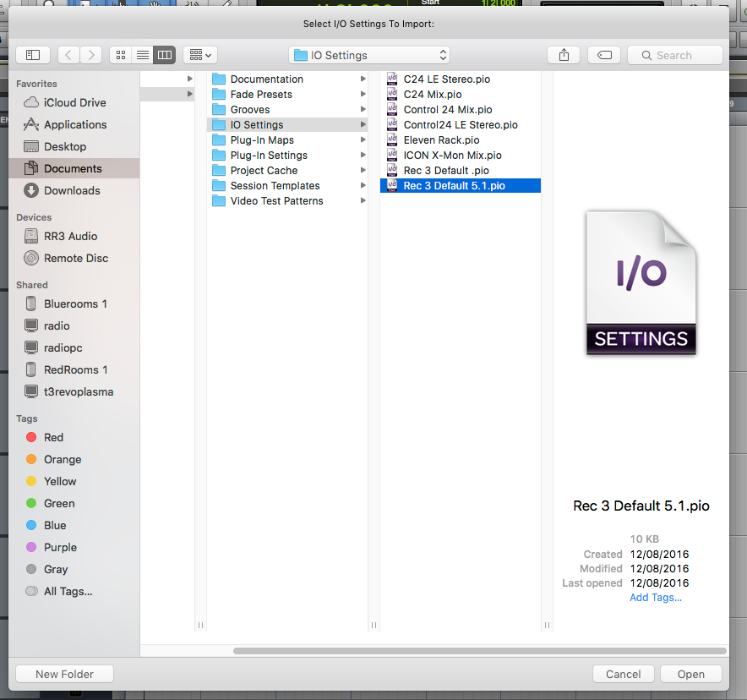Select the RR3 Audio device
Screen dimensions: 747x700
pos(74,236)
